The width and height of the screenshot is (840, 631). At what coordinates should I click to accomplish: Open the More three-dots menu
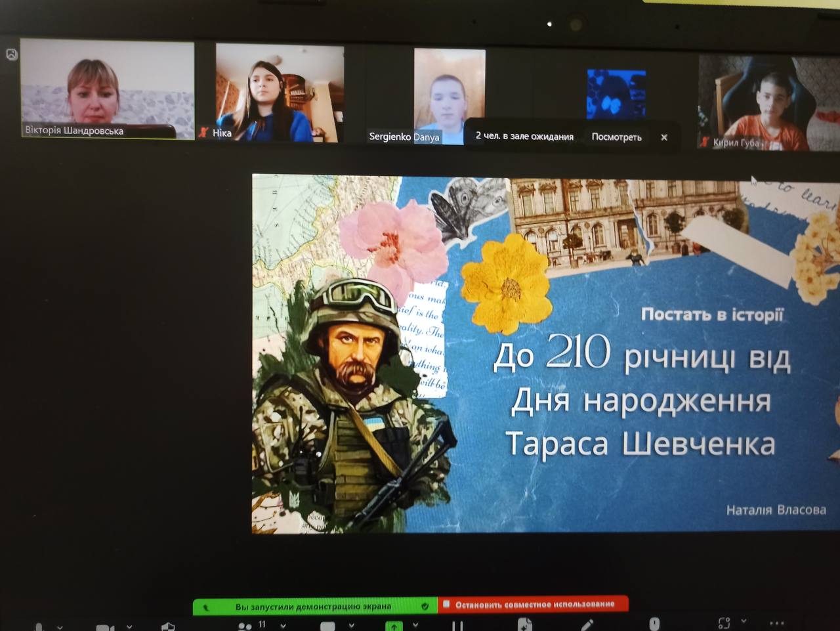click(x=776, y=622)
